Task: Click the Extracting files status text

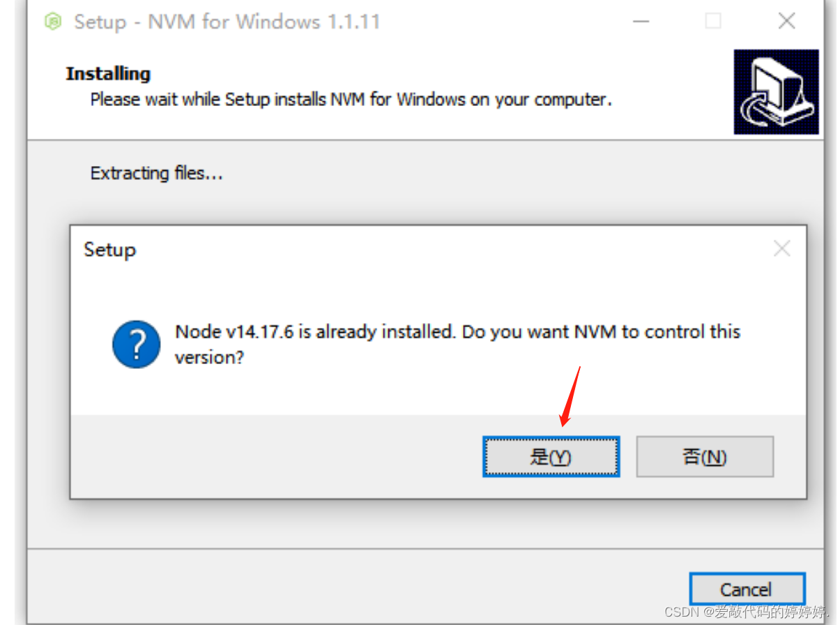Action: (155, 173)
